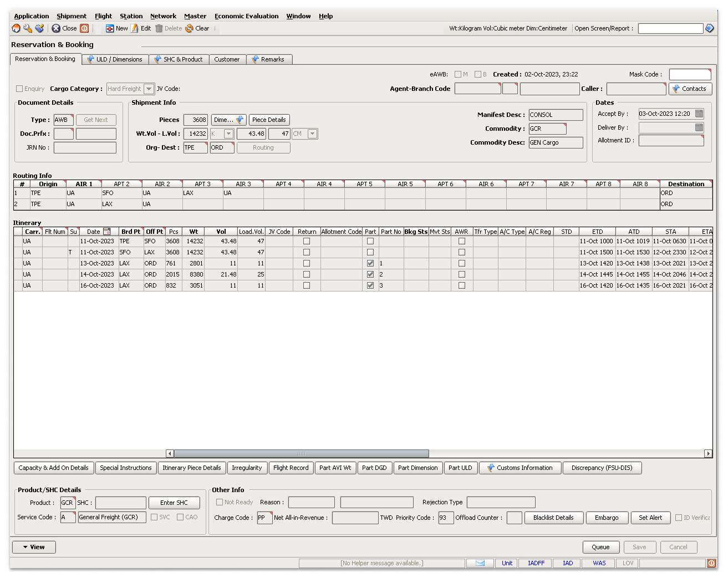The height and width of the screenshot is (578, 728).
Task: Open the Flight menu
Action: tap(103, 16)
